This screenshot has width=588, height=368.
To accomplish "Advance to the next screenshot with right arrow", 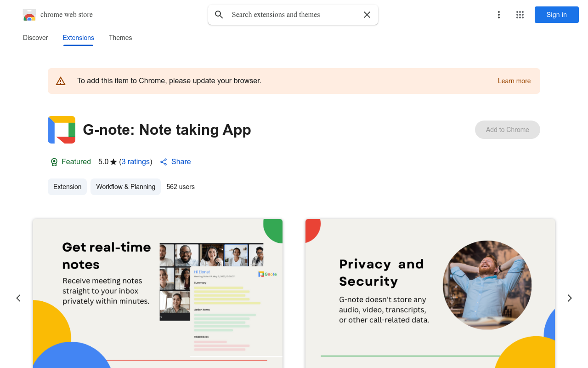I will [x=570, y=298].
